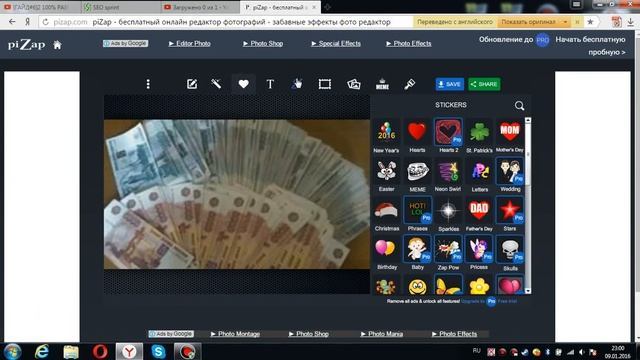Open Father's Day sticker category
Viewport: 640px width, 360px height.
(479, 214)
